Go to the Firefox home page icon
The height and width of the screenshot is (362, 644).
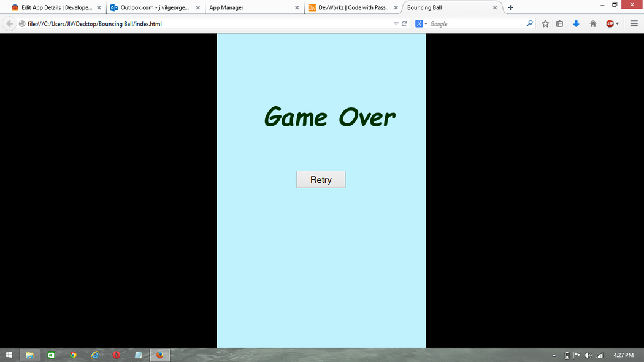pyautogui.click(x=592, y=24)
